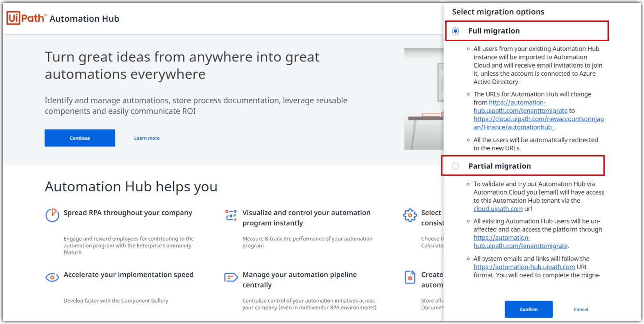Screen dimensions: 644x324
Task: Open the tenanttomigrate link under Partial migration
Action: coord(521,242)
